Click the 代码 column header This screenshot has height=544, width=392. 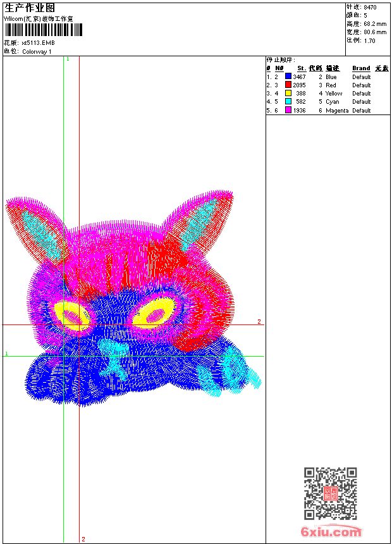[x=315, y=68]
